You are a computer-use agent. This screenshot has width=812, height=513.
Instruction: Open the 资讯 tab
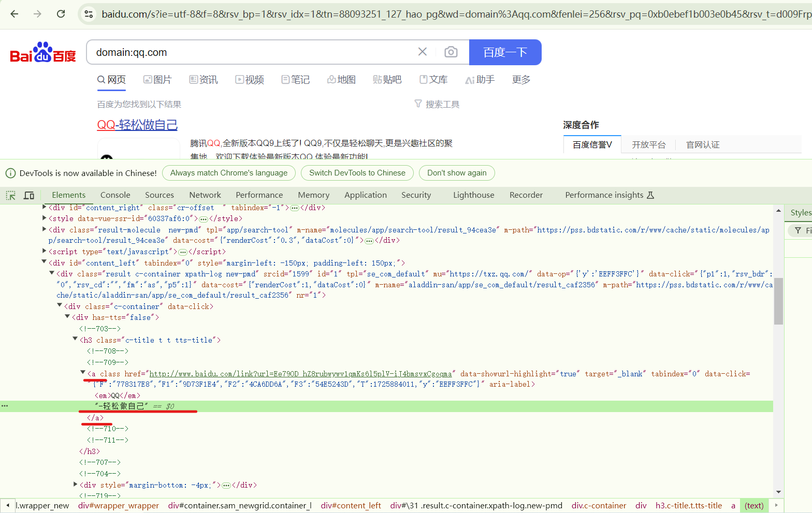(204, 80)
